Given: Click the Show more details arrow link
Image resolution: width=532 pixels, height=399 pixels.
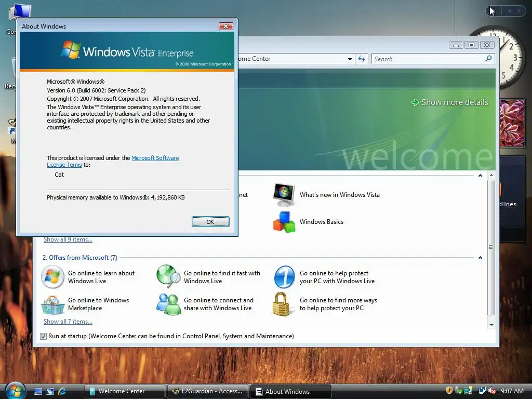Looking at the screenshot, I should click(x=450, y=102).
